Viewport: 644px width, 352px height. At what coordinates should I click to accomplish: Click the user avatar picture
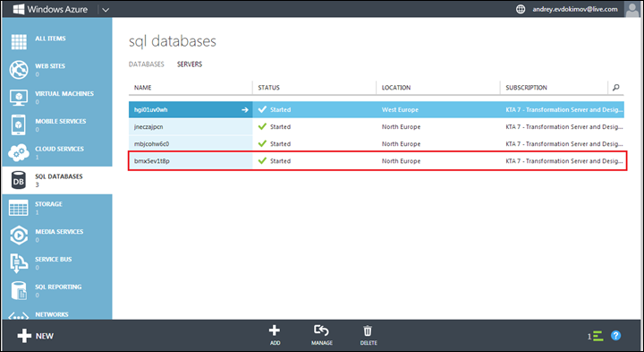pos(632,9)
